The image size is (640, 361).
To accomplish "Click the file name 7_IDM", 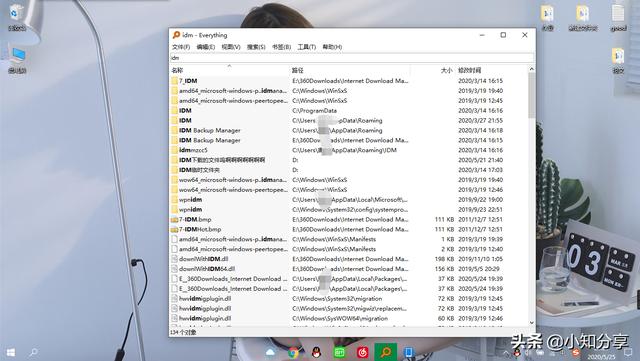I will 188,81.
